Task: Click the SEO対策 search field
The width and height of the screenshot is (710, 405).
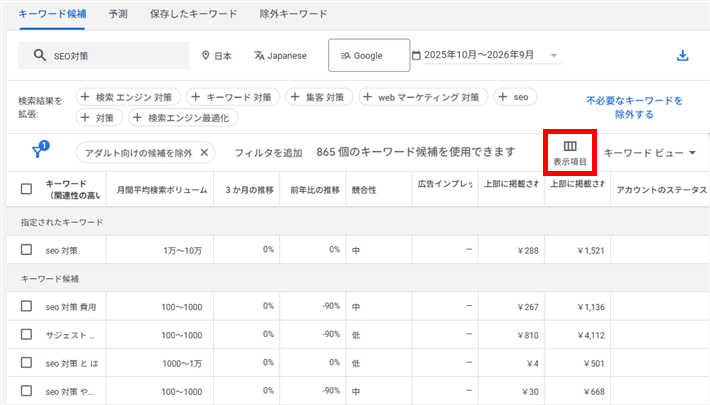Action: (x=103, y=55)
